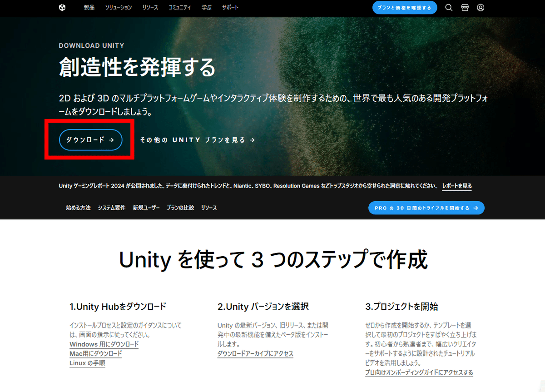Screen dimensions: 545x392
Task: Open the Asset Store icon
Action: [x=465, y=8]
